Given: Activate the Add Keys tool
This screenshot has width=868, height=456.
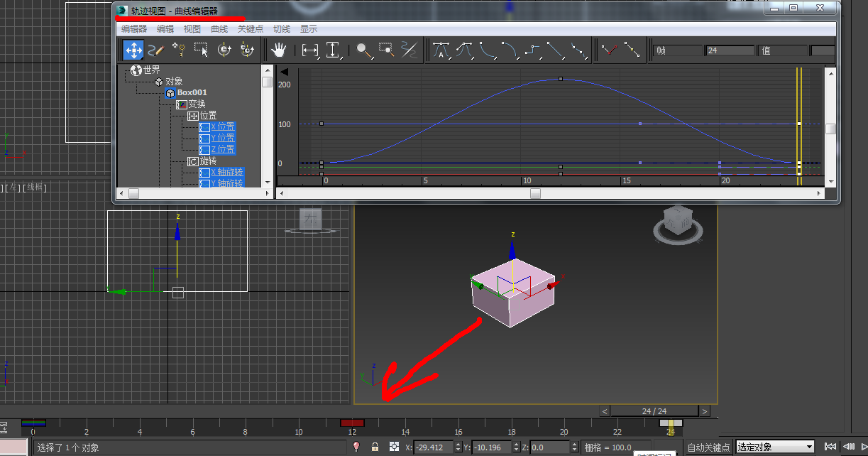Looking at the screenshot, I should coord(178,50).
